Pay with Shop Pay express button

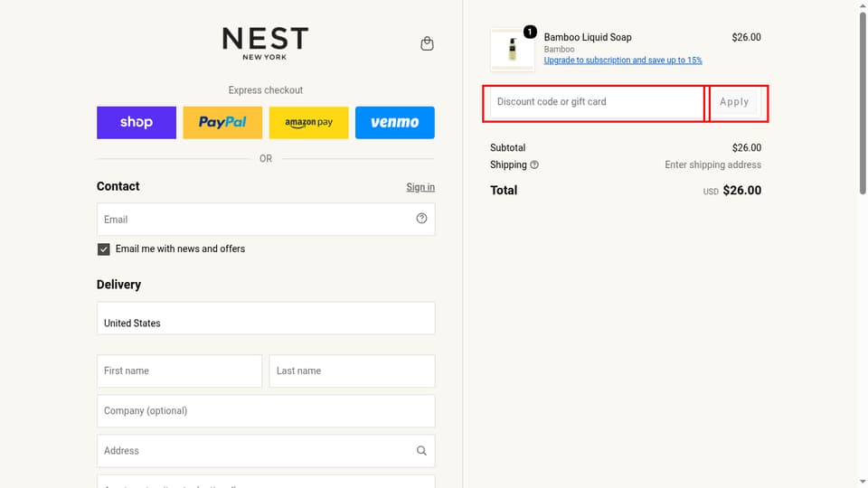(137, 122)
